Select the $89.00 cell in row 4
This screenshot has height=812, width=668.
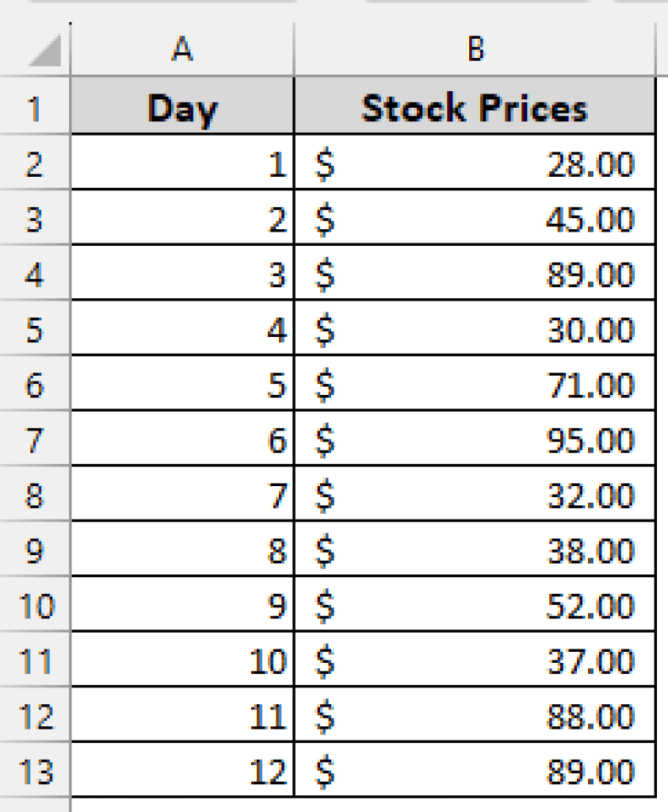[x=475, y=275]
